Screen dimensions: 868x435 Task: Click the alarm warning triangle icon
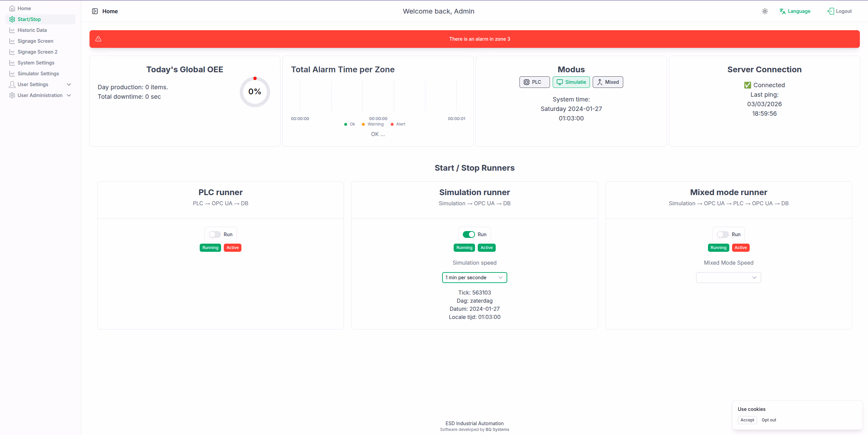98,39
